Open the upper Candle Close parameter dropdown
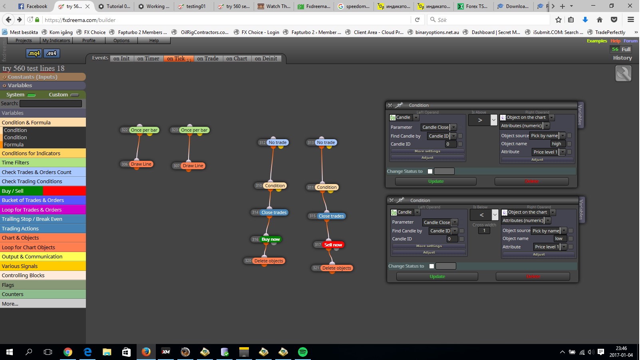Viewport: 644px width, 360px height. pos(453,127)
